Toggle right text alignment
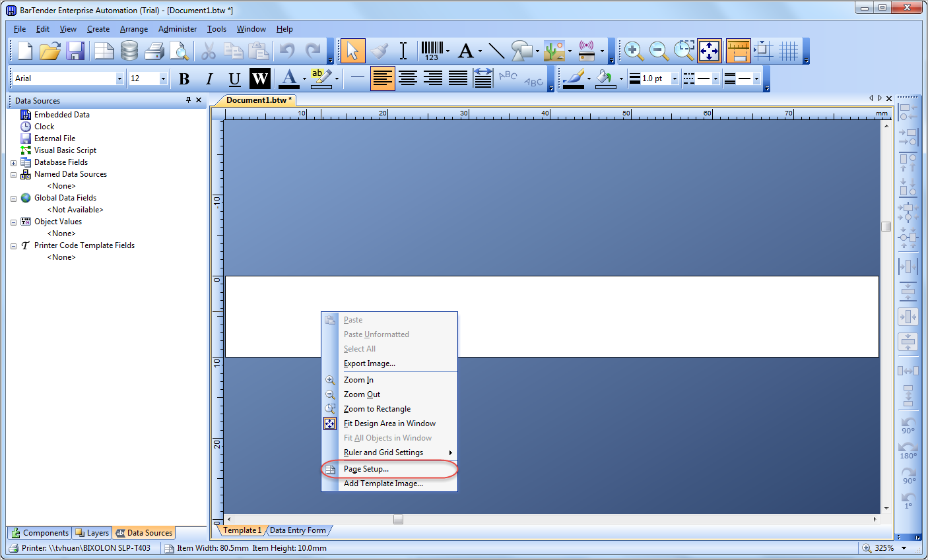928x560 pixels. click(433, 78)
